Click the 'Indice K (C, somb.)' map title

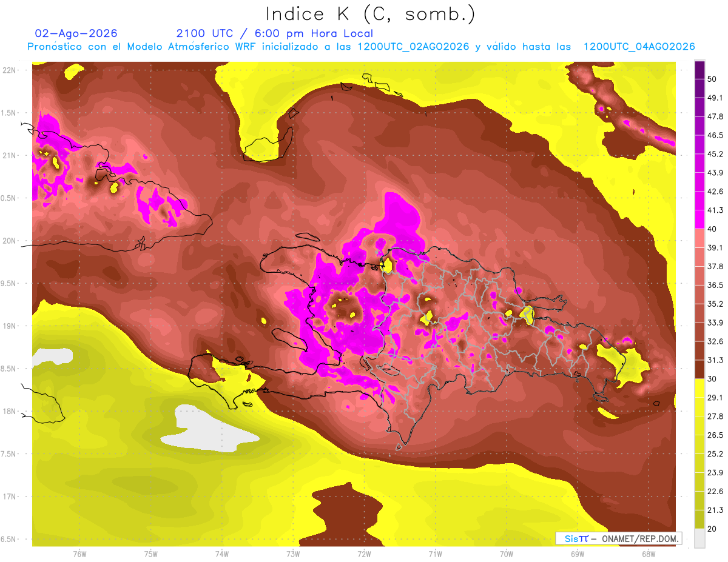(x=371, y=14)
